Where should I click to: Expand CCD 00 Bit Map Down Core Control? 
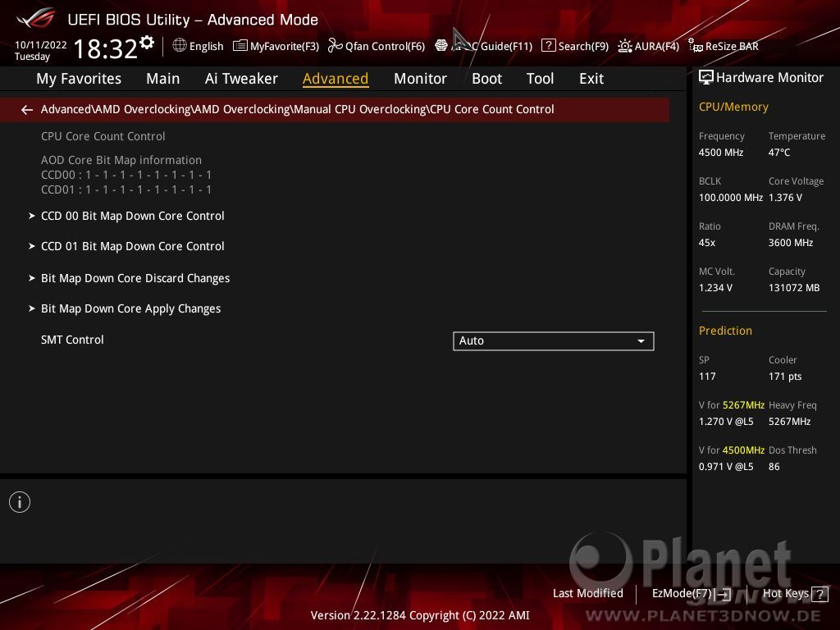[x=132, y=216]
